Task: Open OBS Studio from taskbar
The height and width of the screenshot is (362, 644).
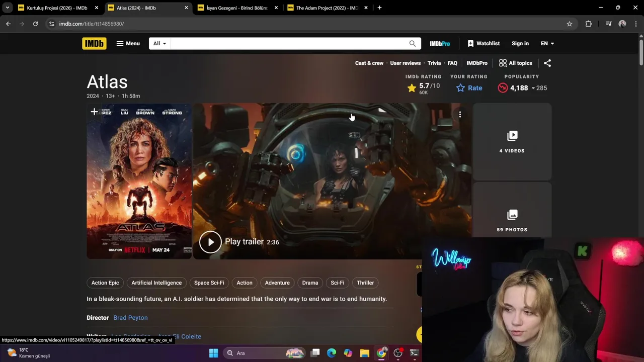Action: coord(398,353)
